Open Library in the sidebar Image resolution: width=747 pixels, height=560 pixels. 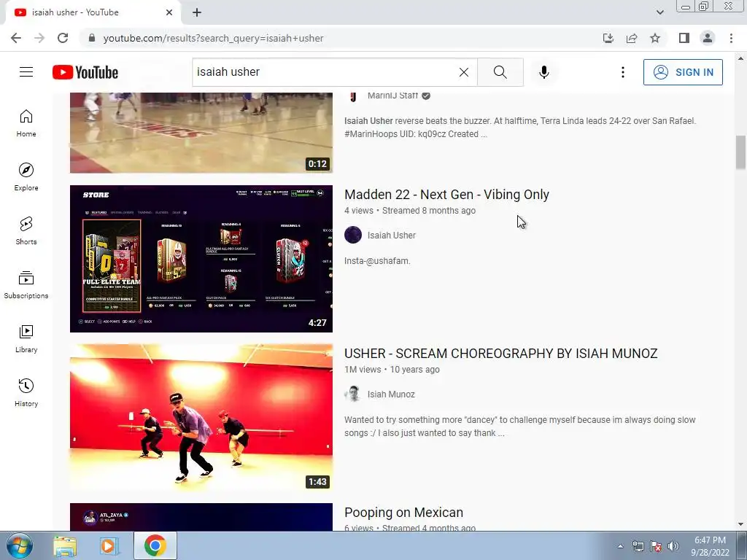click(x=26, y=338)
